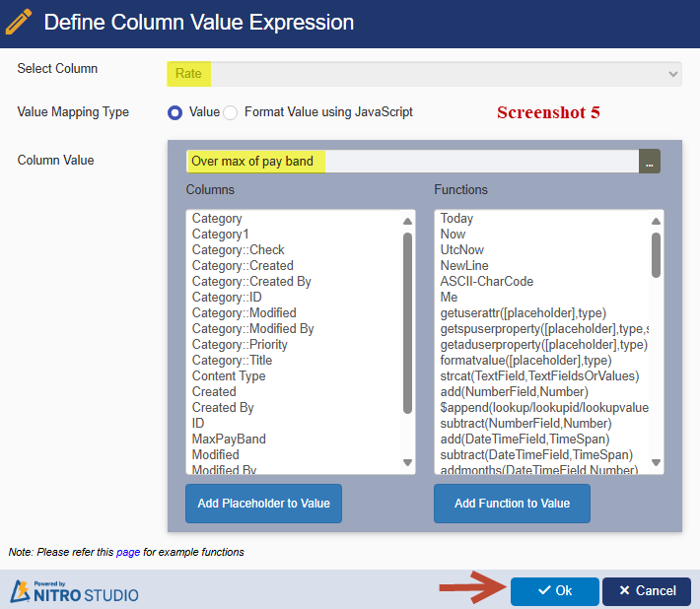Select Category1 in the Columns list
The height and width of the screenshot is (609, 700).
point(220,235)
